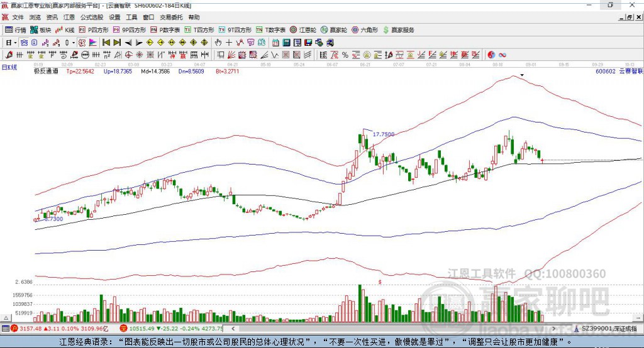Click the 600602 stock code label
The width and height of the screenshot is (644, 348).
[606, 71]
